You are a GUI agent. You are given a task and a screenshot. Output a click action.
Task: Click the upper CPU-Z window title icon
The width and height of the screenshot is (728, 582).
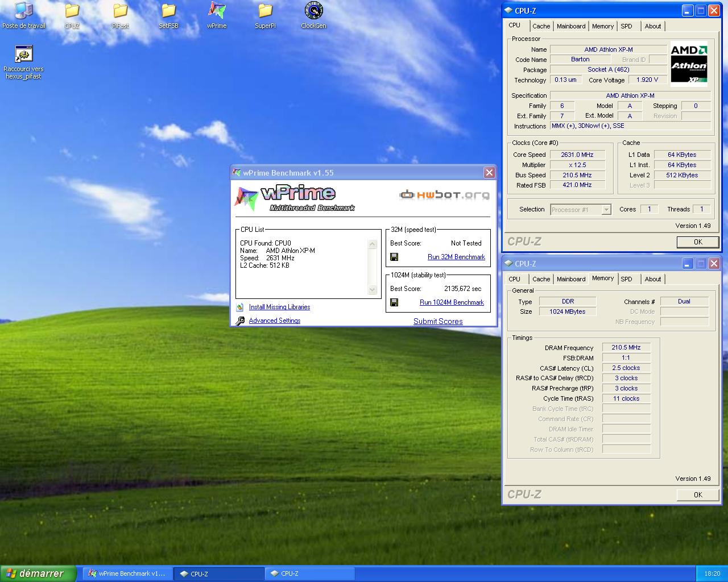508,10
